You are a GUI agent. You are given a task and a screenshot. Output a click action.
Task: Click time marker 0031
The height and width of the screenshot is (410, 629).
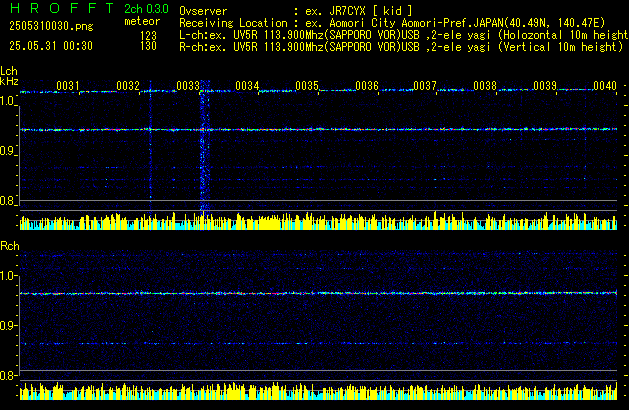[x=68, y=86]
